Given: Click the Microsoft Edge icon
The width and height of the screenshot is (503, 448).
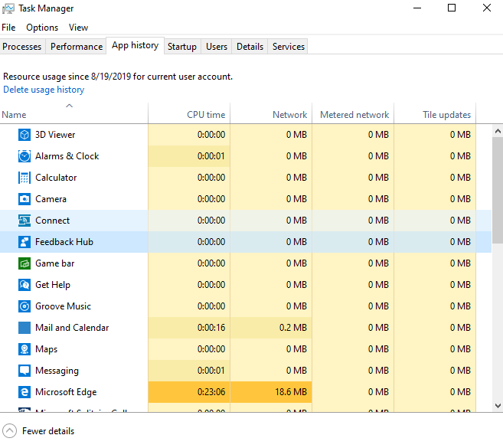Looking at the screenshot, I should tap(24, 392).
